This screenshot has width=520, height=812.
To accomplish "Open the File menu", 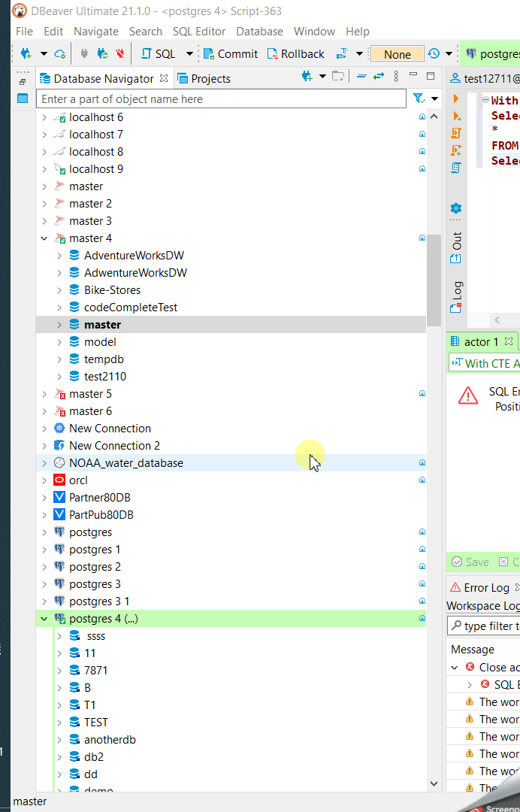I will coord(24,31).
